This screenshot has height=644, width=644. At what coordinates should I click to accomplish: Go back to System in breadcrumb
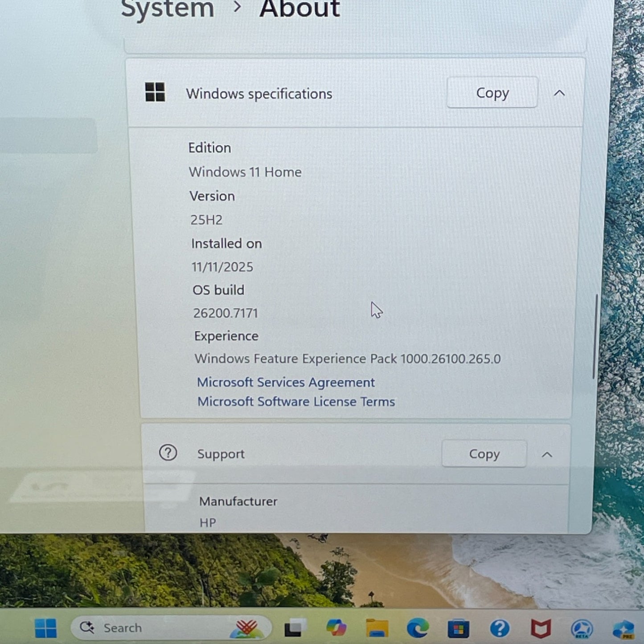click(168, 9)
